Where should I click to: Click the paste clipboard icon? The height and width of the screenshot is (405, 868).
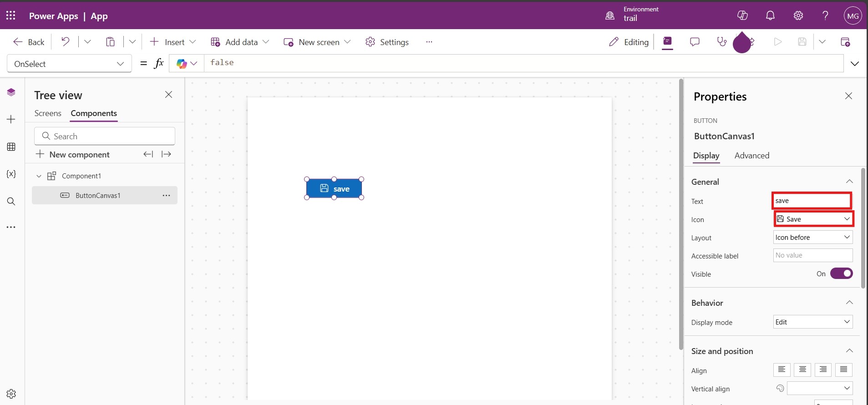click(110, 42)
